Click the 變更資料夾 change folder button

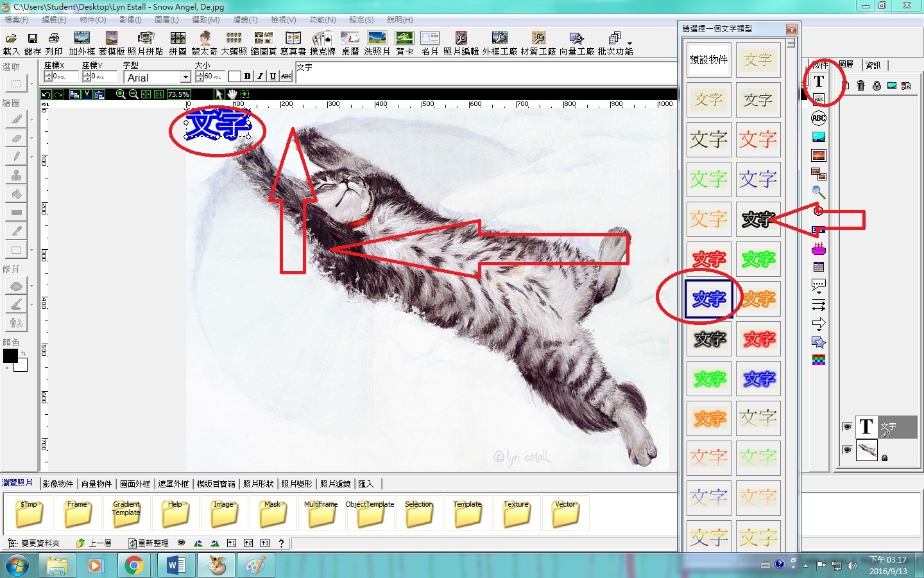tap(34, 543)
